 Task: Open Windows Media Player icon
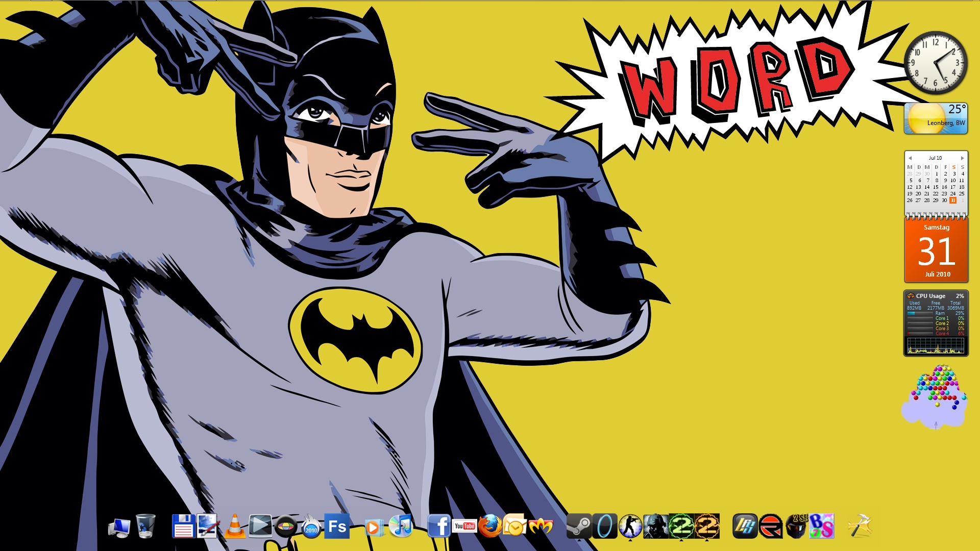click(x=374, y=528)
